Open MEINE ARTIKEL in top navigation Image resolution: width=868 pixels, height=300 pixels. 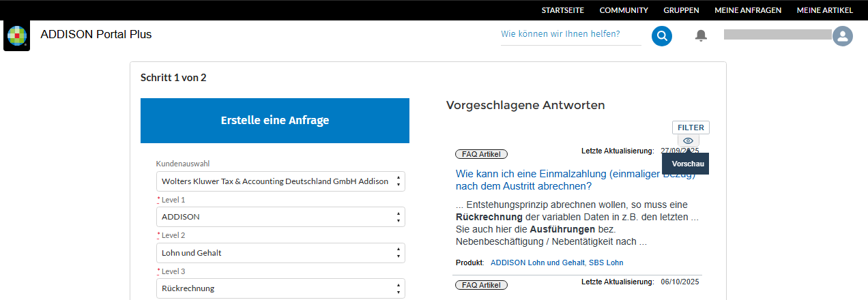point(825,10)
